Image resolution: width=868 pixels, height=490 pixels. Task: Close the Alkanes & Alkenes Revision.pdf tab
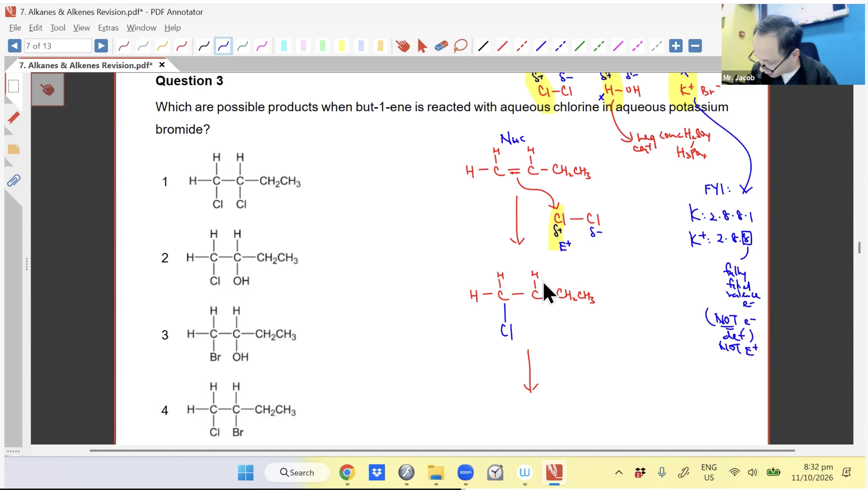[x=162, y=65]
